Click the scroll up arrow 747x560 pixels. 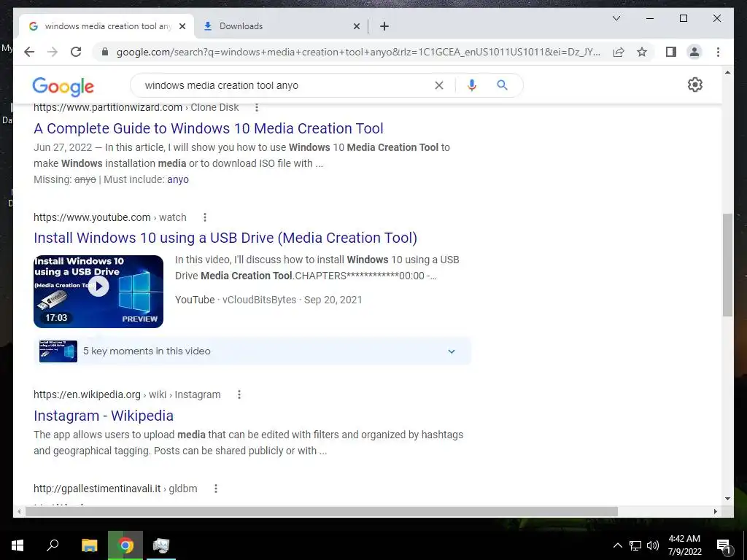727,72
